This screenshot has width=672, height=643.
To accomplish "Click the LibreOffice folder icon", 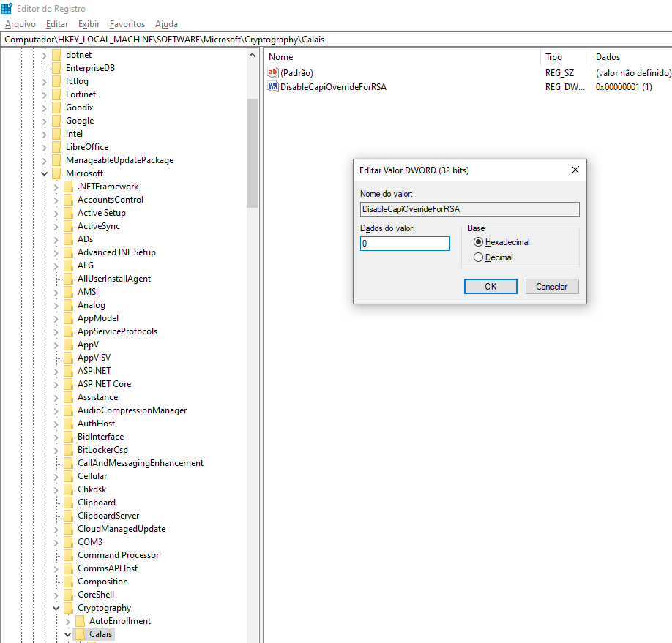I will coord(56,147).
